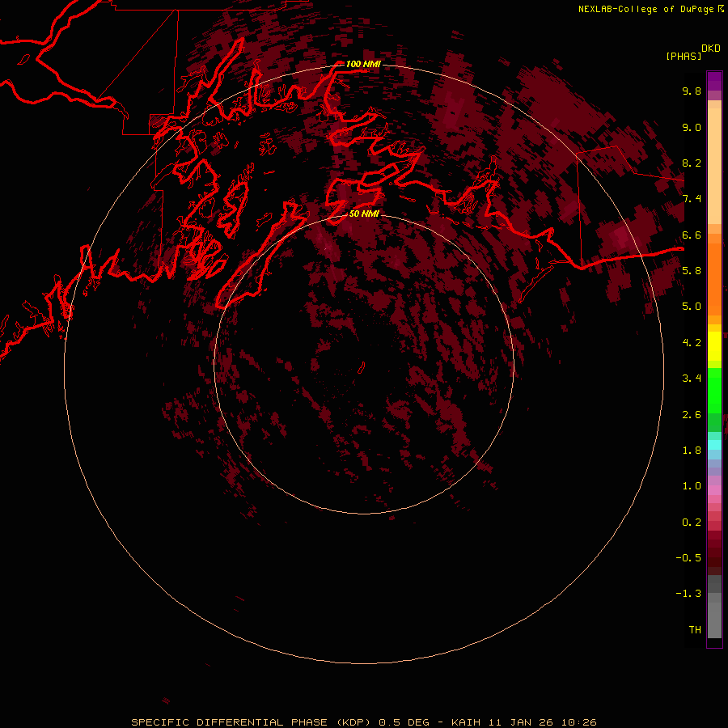This screenshot has height=728, width=728.
Task: Click the 3.4 value on the color scale
Action: coord(692,379)
